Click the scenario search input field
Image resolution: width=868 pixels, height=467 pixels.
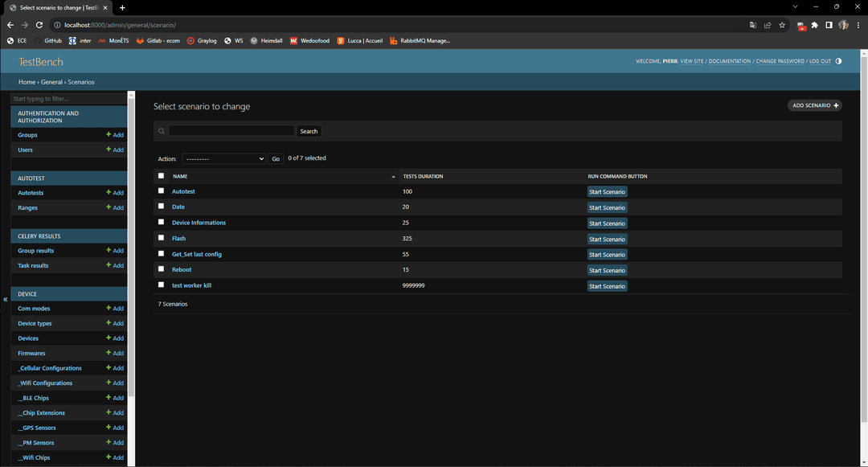click(231, 131)
